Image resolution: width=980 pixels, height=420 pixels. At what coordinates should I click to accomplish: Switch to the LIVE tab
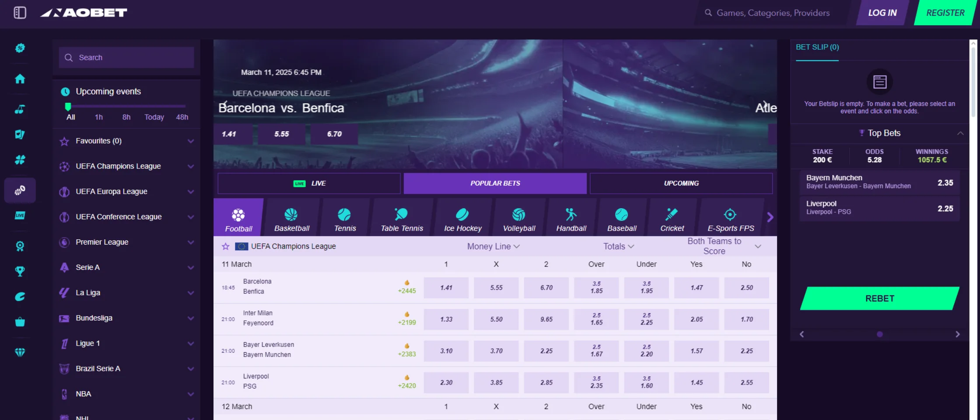(x=309, y=183)
